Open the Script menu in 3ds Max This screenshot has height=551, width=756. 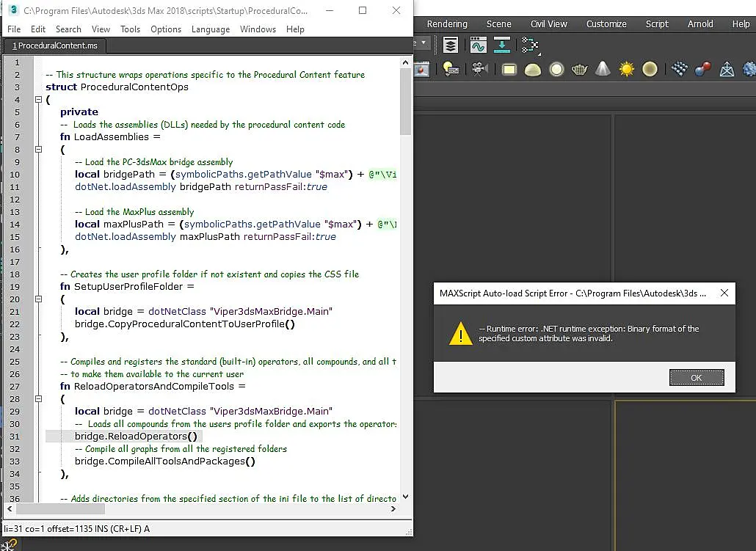tap(657, 23)
